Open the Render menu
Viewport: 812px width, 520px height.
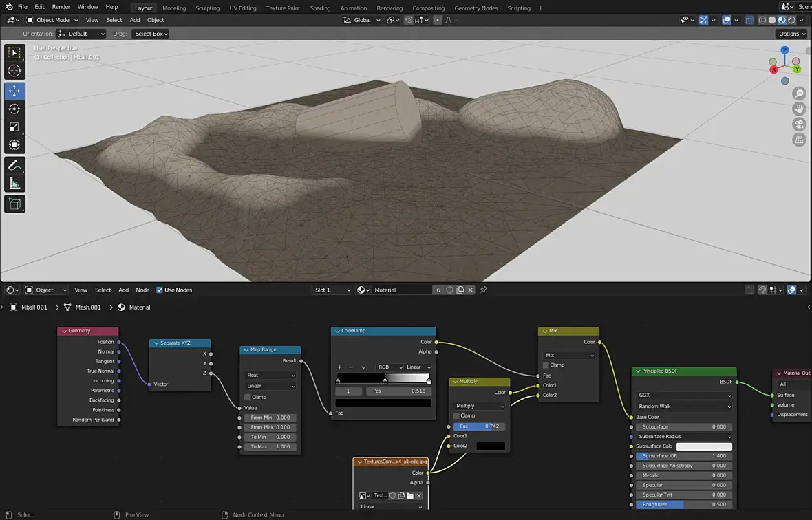click(61, 7)
